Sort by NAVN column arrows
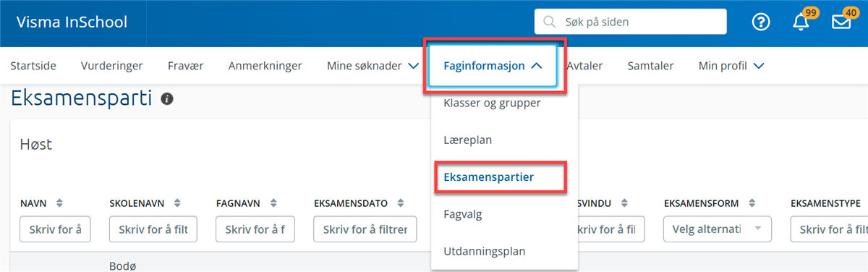Viewport: 868px width, 272px height. 60,203
